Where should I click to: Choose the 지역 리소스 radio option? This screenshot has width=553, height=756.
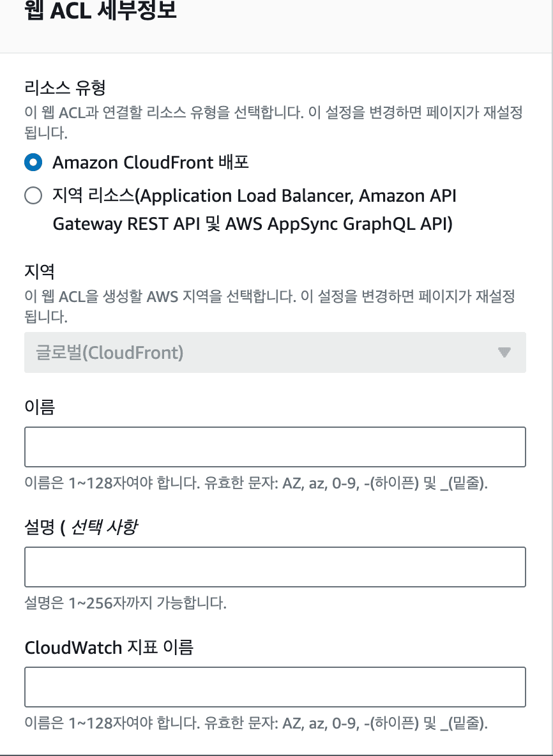[x=33, y=195]
